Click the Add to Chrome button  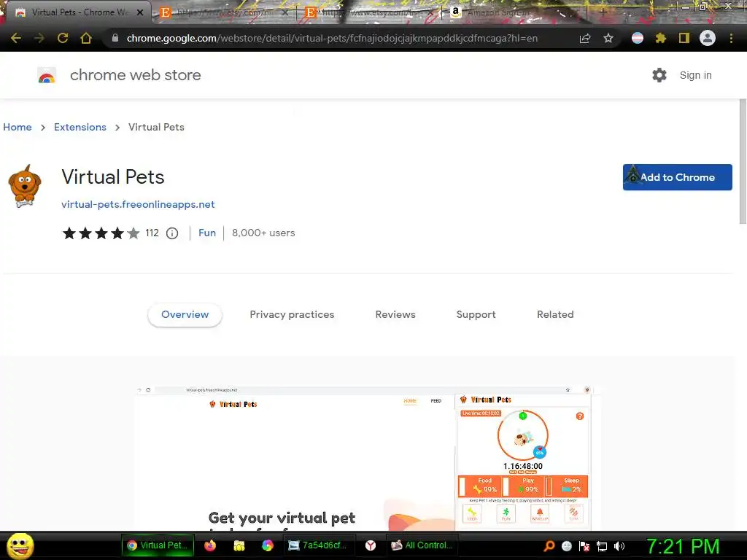pos(678,177)
